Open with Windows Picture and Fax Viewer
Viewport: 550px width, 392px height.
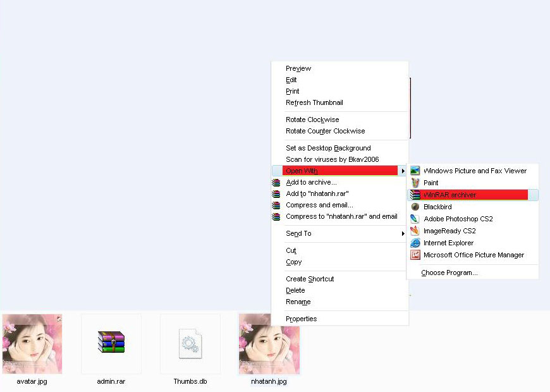point(473,171)
